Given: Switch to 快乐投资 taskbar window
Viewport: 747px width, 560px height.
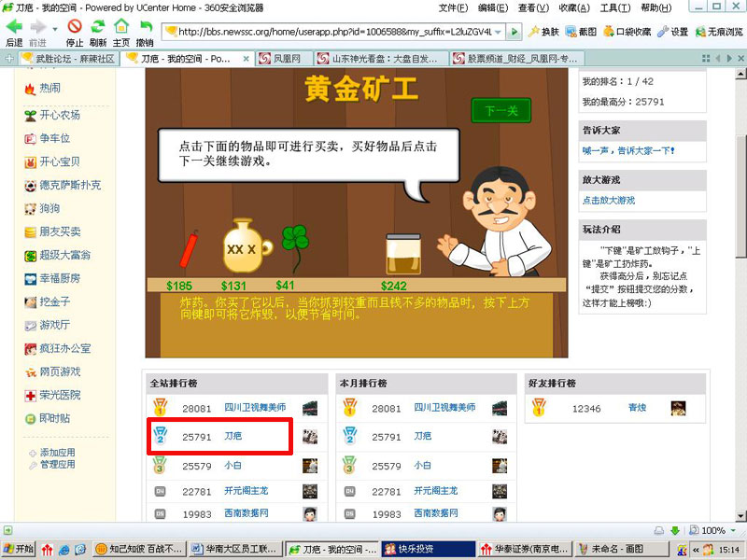Looking at the screenshot, I should [x=429, y=549].
